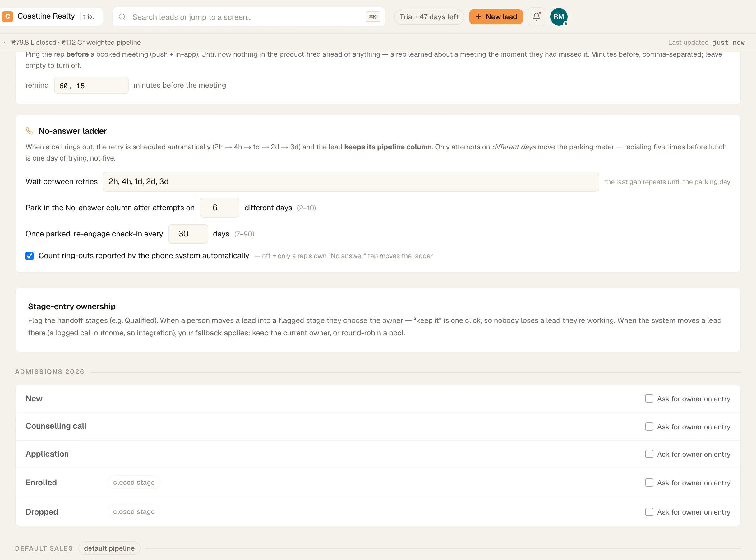Click the No-answer ladder phone icon
The height and width of the screenshot is (560, 756).
30,131
